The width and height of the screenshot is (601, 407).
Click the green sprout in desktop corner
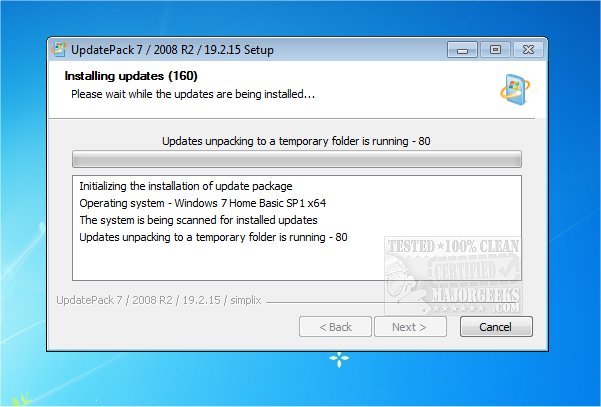pyautogui.click(x=21, y=399)
